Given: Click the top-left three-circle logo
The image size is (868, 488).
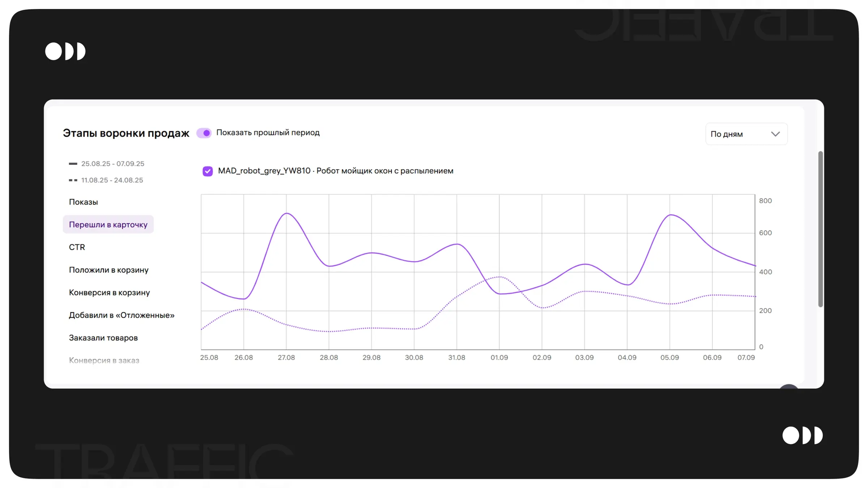Looking at the screenshot, I should click(x=65, y=51).
